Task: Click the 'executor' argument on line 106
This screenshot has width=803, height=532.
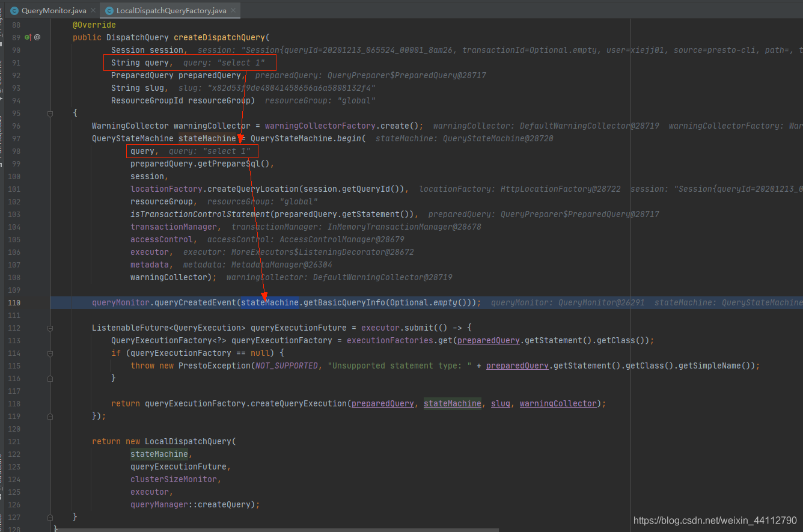Action: pyautogui.click(x=150, y=252)
